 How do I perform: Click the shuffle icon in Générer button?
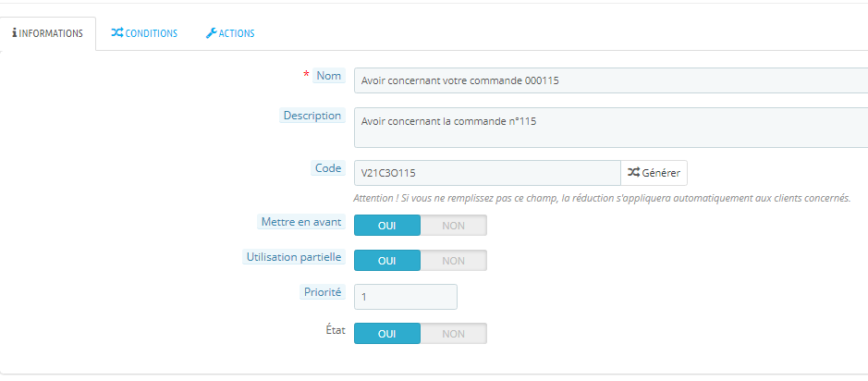[633, 173]
